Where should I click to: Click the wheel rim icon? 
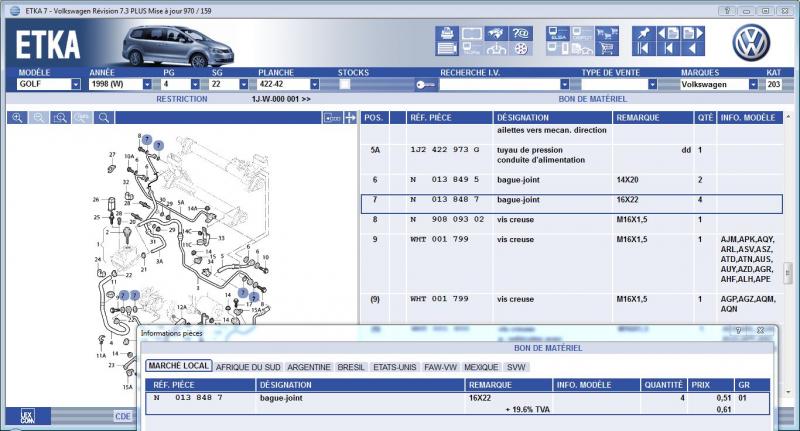[520, 48]
